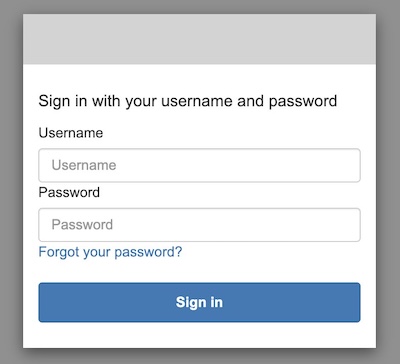Focus the Username input field
This screenshot has width=400, height=364.
[x=199, y=165]
